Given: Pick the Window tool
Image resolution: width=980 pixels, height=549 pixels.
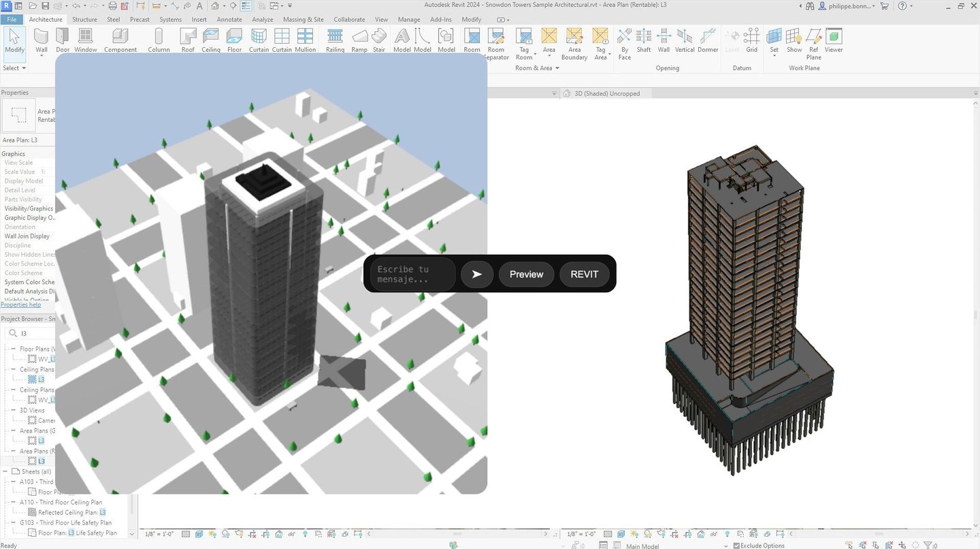Looking at the screenshot, I should point(86,40).
